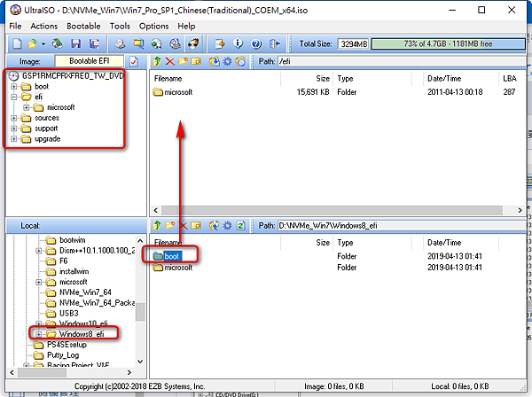Click the Up folder icon in local pane toolbar
The height and width of the screenshot is (397, 532).
157,225
